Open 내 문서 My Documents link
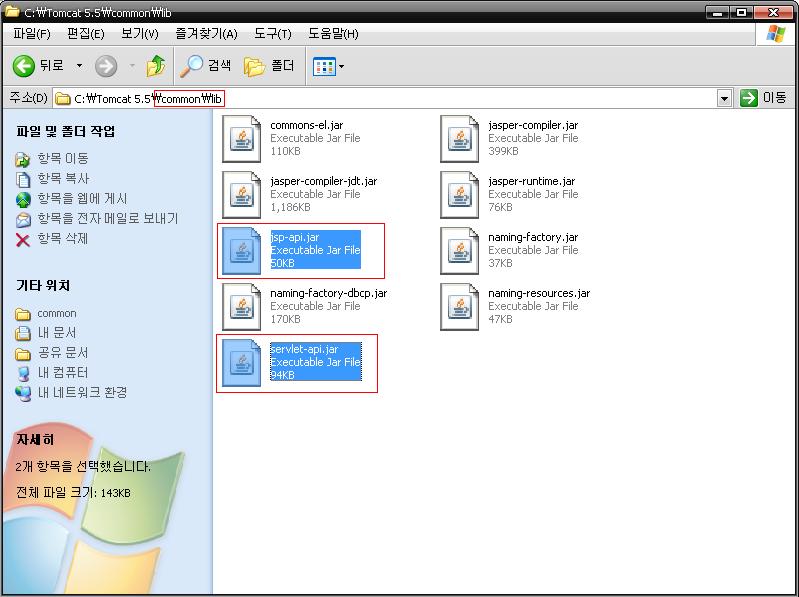Screen dimensions: 799x597 point(57,333)
